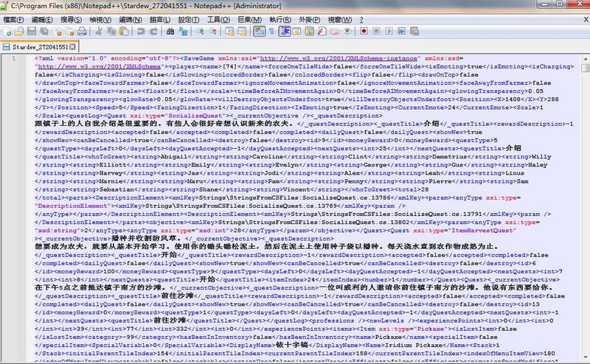Open the 搜尋(S) menu
This screenshot has height=364, width=590.
coord(71,20)
